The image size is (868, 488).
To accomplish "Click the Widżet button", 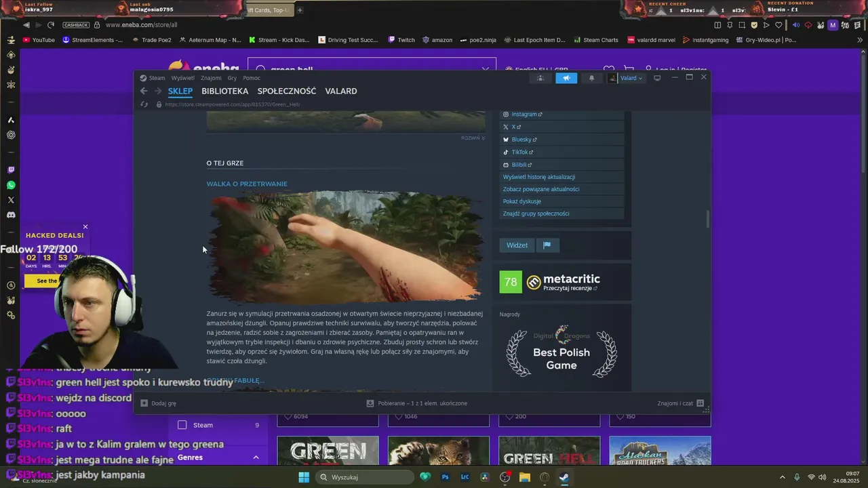I will coord(517,245).
